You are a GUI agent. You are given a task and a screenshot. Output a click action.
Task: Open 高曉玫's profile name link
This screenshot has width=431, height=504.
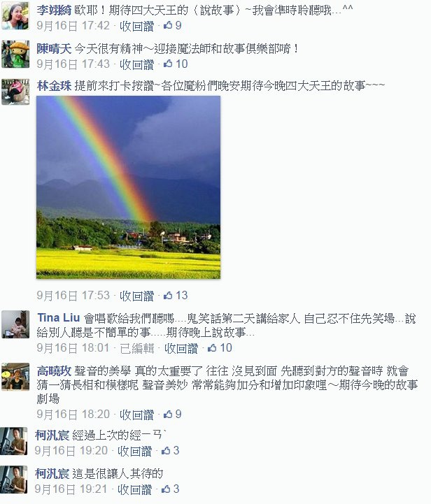pos(54,371)
